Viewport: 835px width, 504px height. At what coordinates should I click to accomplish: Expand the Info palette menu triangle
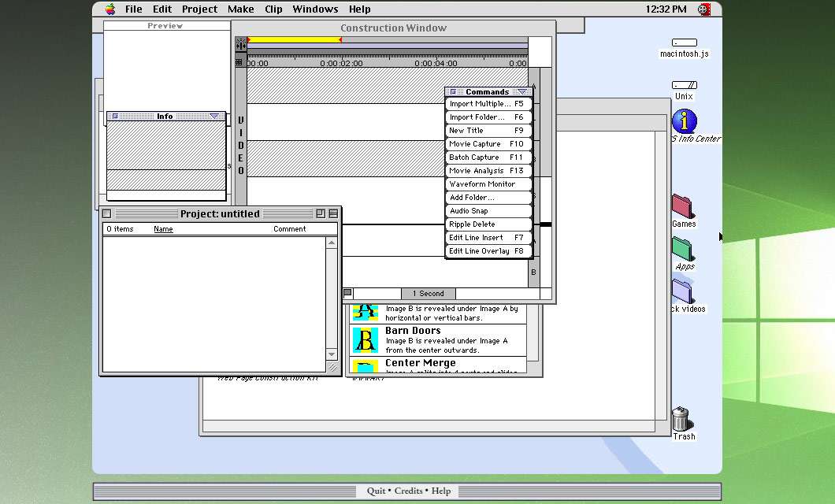point(214,117)
